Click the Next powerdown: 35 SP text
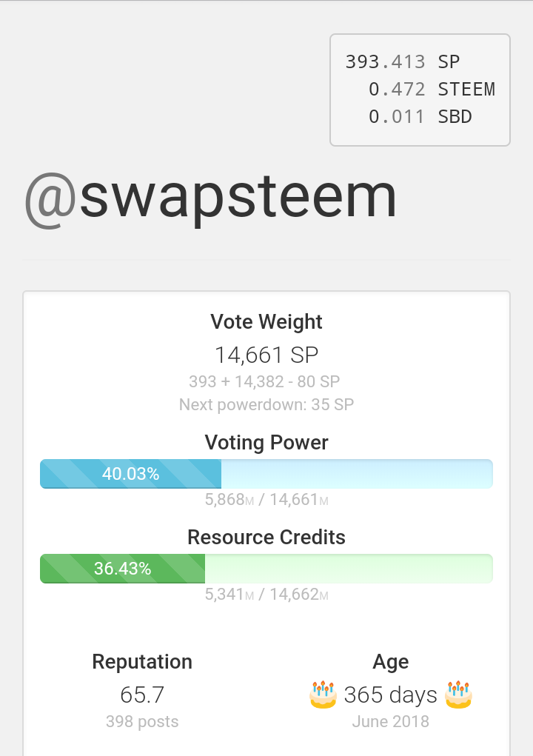 click(x=266, y=404)
